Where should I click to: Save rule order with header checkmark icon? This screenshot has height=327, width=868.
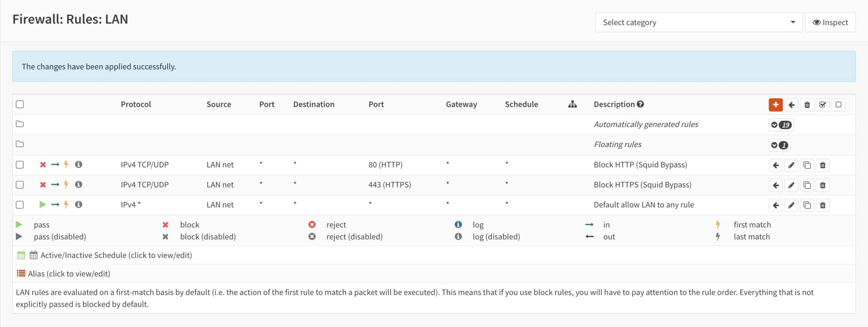click(x=823, y=105)
